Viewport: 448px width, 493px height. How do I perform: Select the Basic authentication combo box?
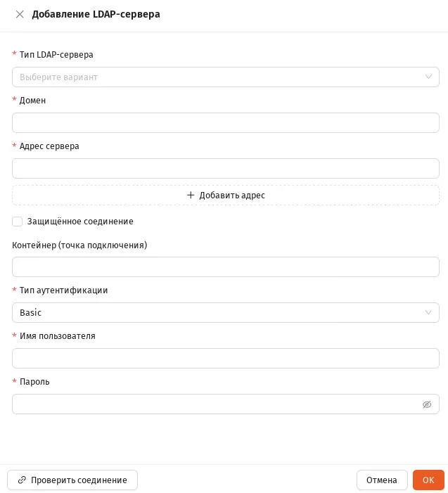pos(226,312)
